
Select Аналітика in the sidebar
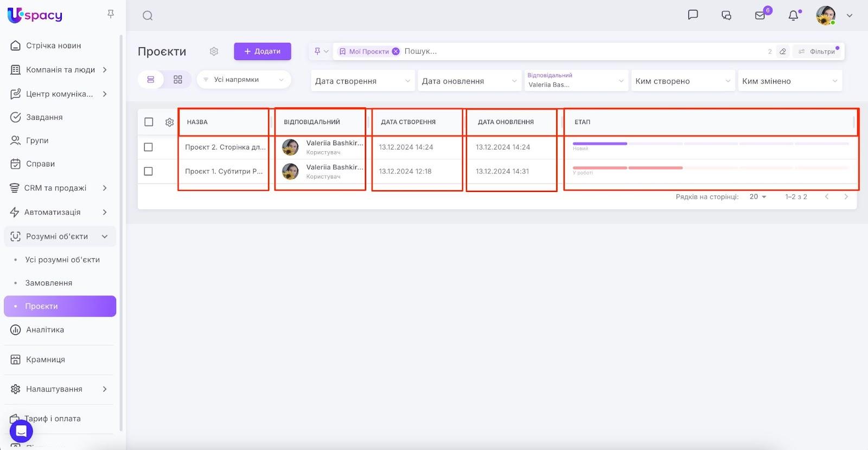coord(44,330)
